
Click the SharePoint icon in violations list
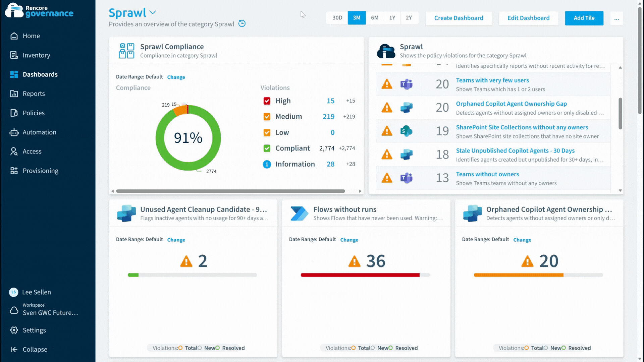point(406,131)
